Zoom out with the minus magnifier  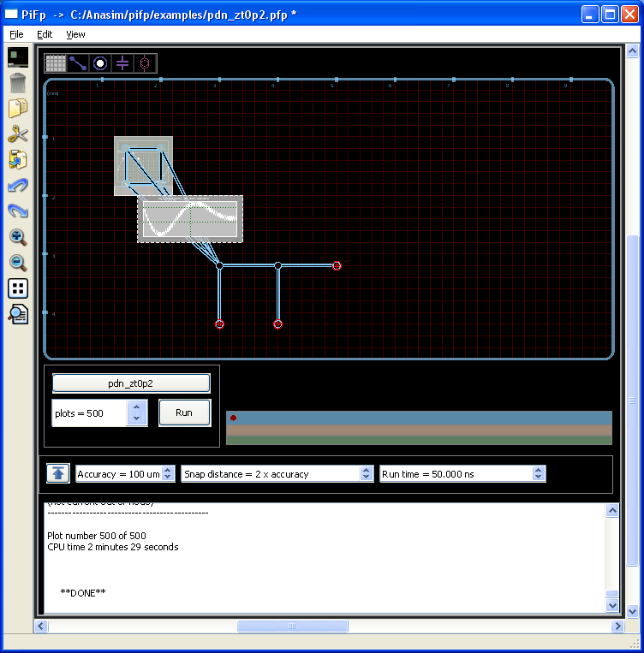(x=18, y=263)
